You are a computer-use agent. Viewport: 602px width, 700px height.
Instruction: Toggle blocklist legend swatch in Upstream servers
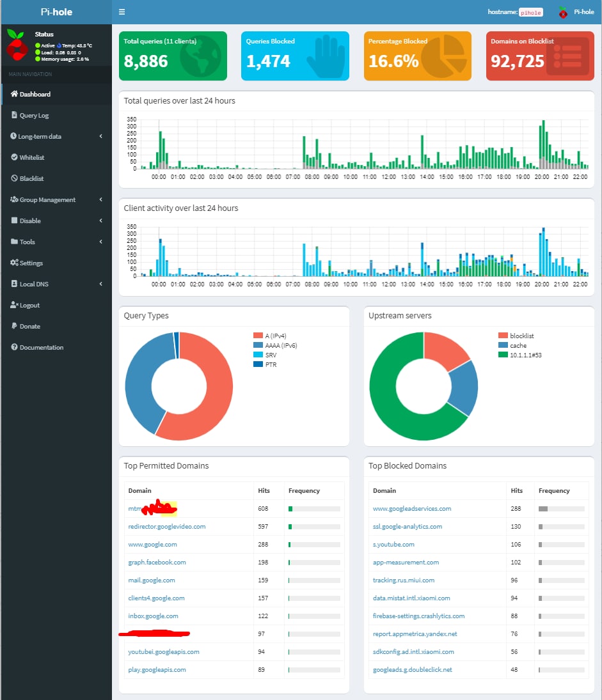click(503, 335)
